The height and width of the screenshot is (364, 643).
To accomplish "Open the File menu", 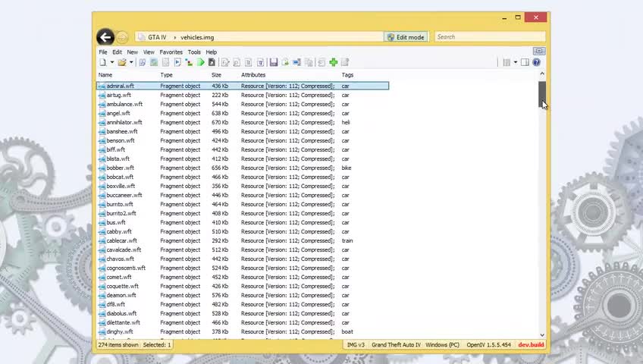I will (103, 52).
